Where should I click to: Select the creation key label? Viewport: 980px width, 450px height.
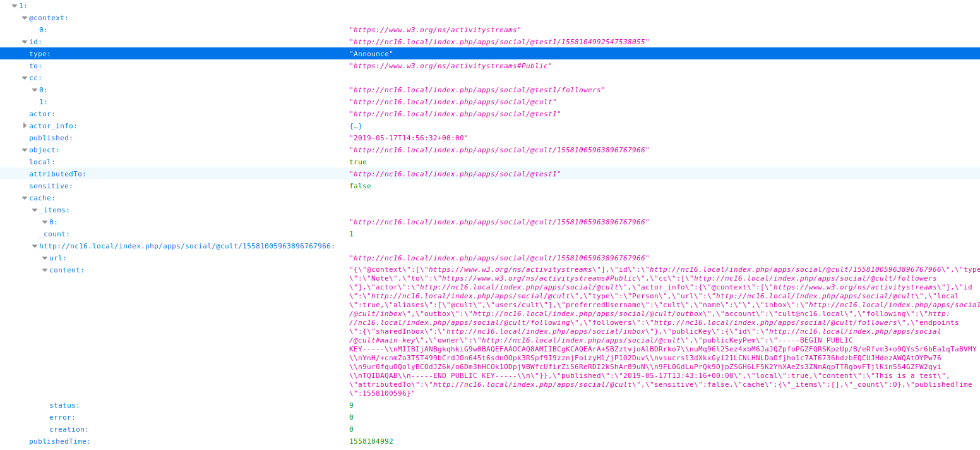69,429
